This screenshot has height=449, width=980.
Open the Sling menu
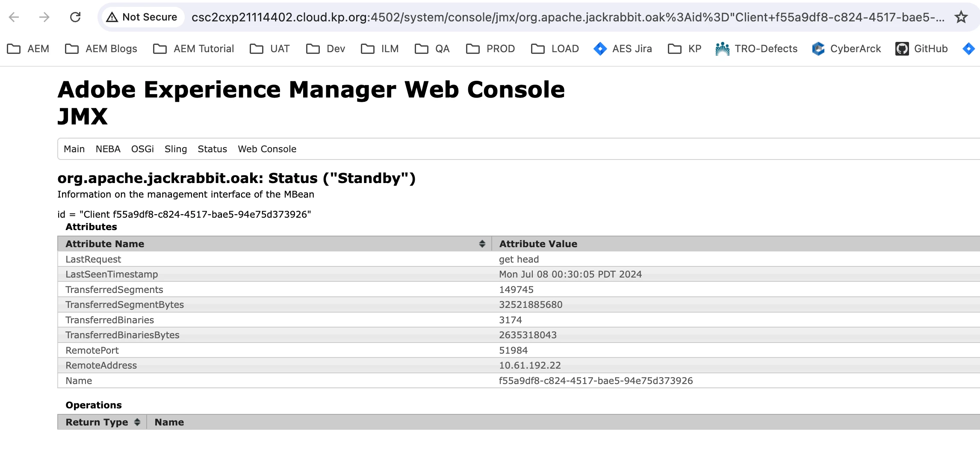point(176,149)
